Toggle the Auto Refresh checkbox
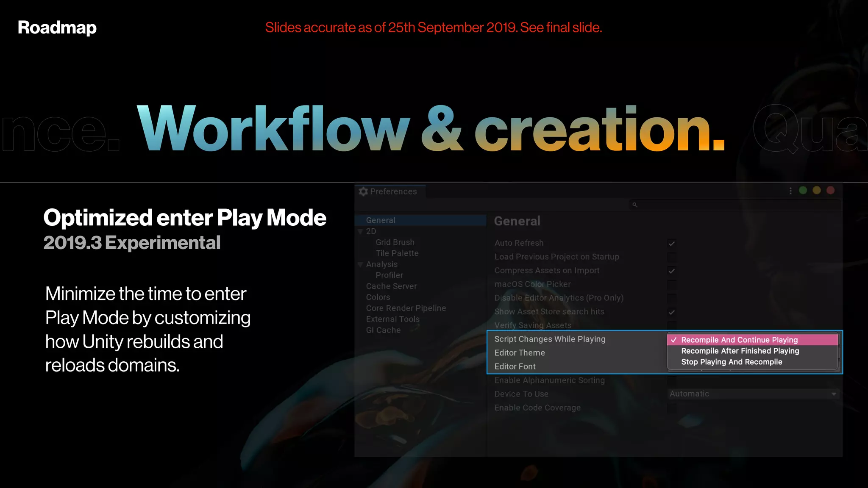 point(671,243)
